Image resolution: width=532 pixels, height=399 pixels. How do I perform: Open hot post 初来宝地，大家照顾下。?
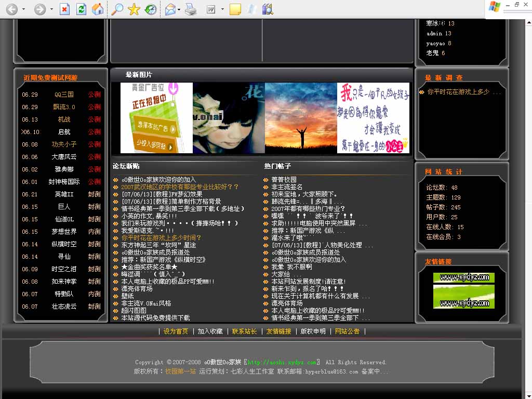(x=304, y=194)
